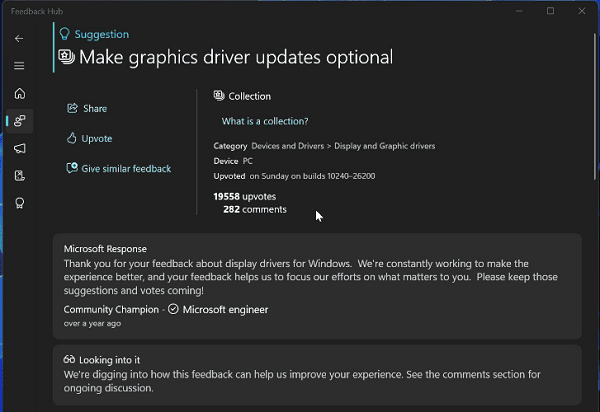Click the Device PC text
Viewport: 600px width, 412px height.
pos(233,161)
